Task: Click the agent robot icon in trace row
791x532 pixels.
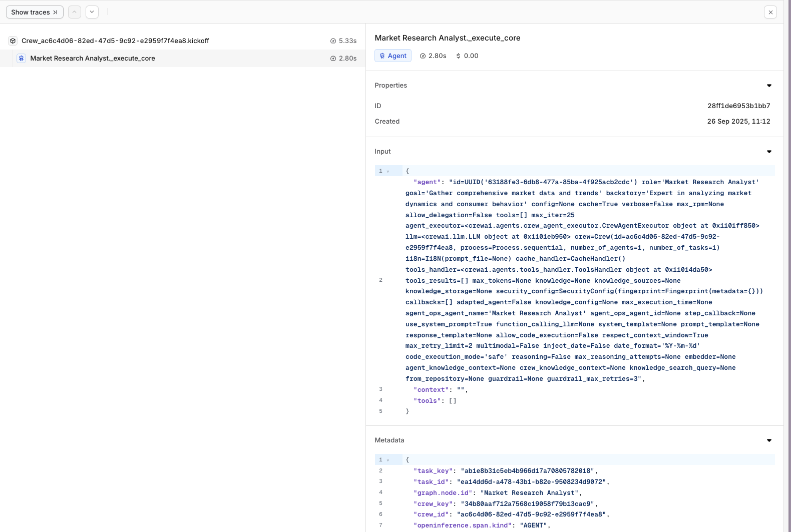Action: point(22,58)
